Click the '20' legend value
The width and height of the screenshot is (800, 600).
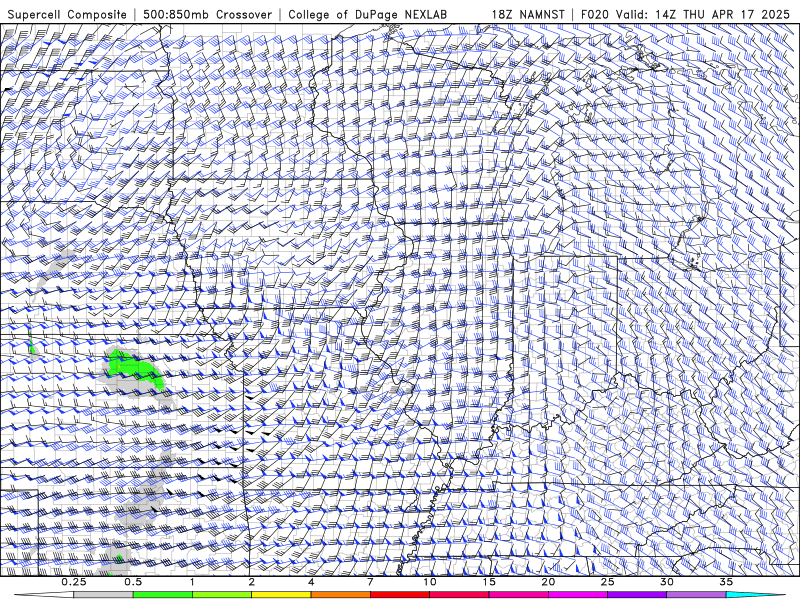(548, 582)
